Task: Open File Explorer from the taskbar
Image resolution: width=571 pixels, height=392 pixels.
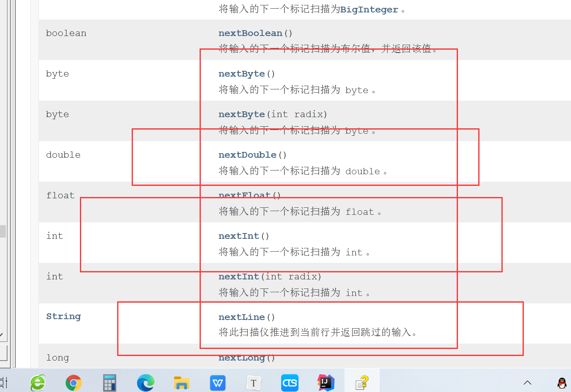Action: [181, 382]
